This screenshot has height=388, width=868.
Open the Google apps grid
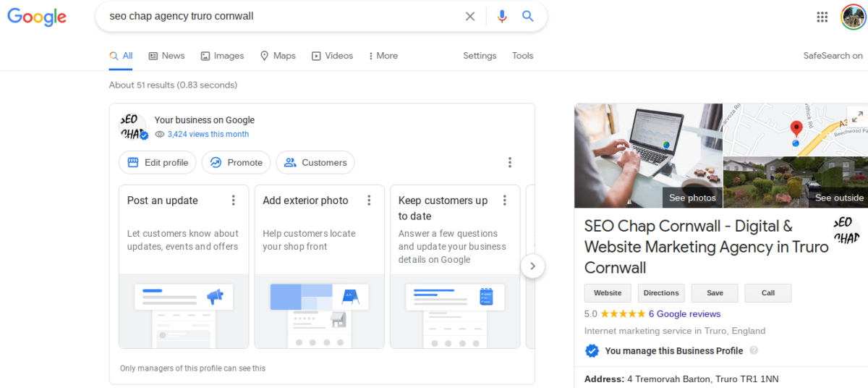tap(822, 17)
